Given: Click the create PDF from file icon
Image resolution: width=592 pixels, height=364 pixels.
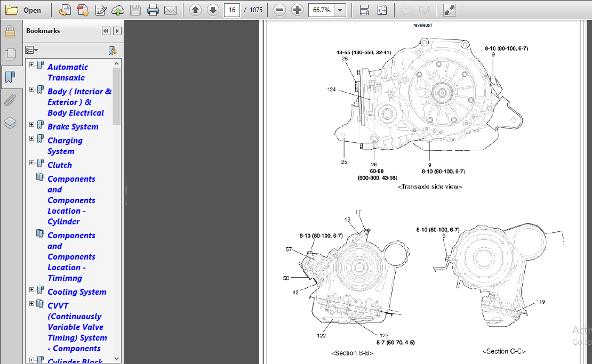Looking at the screenshot, I should click(x=65, y=10).
